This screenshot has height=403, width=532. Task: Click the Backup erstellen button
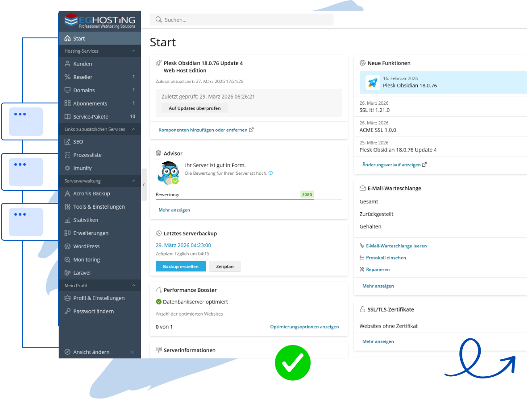[180, 266]
